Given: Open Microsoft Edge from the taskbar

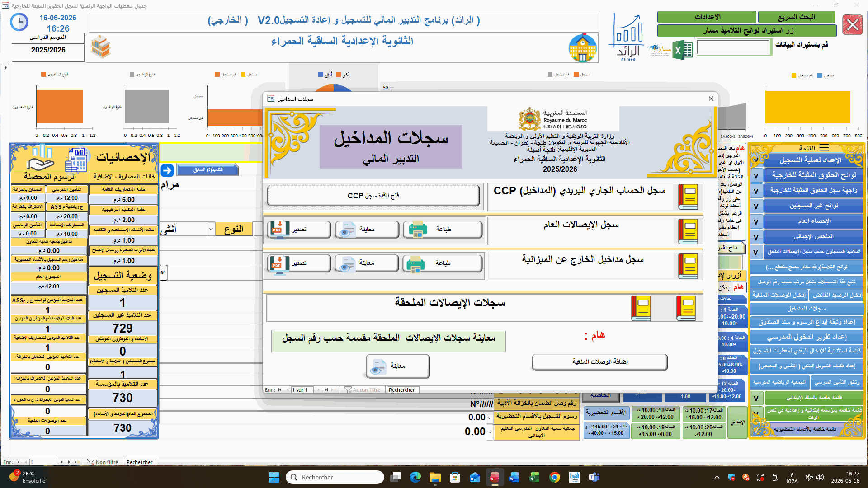Looking at the screenshot, I should (415, 477).
